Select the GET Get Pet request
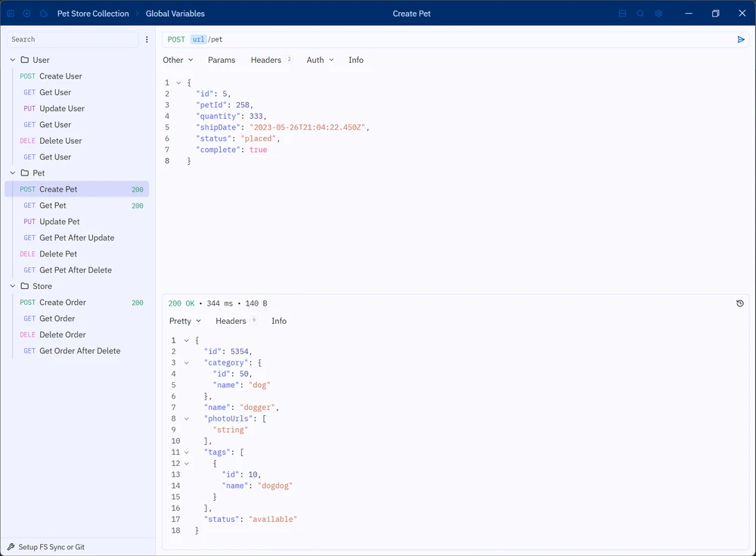 pyautogui.click(x=77, y=206)
